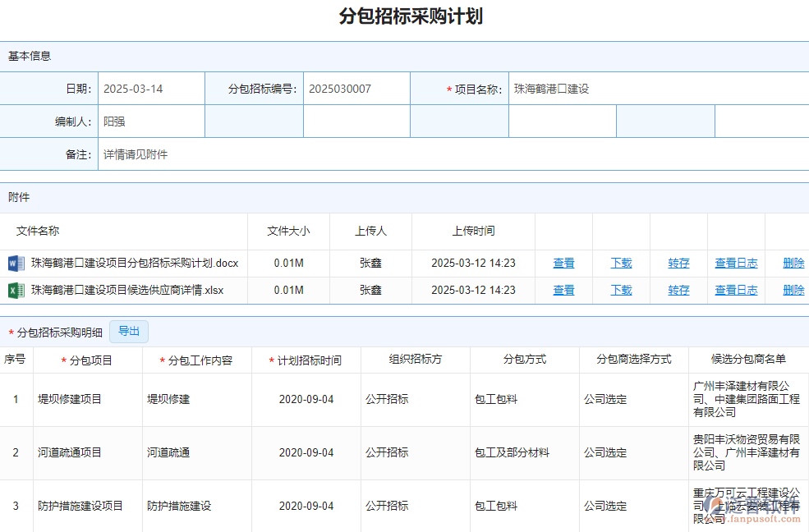Click the 导出 button in 分包招标采购明细
Screen dimensions: 809x532
128,332
